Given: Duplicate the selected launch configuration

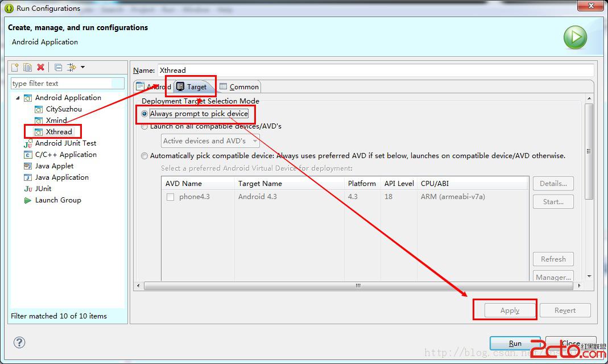Looking at the screenshot, I should point(27,68).
